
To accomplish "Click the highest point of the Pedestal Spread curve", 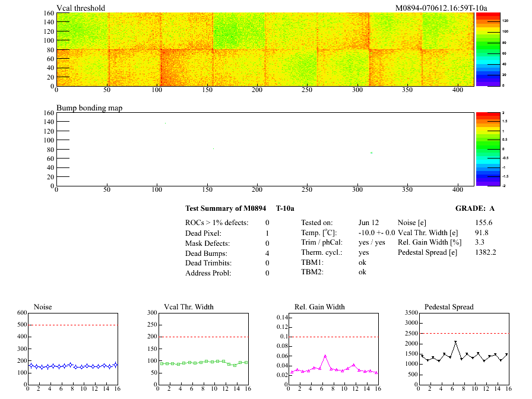I will click(x=455, y=342).
